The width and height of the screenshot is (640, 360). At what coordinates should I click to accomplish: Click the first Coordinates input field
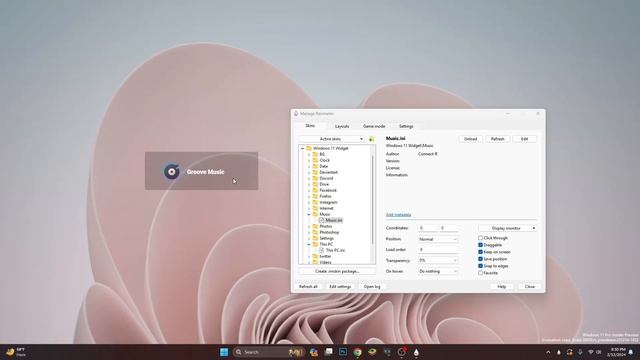click(x=427, y=228)
